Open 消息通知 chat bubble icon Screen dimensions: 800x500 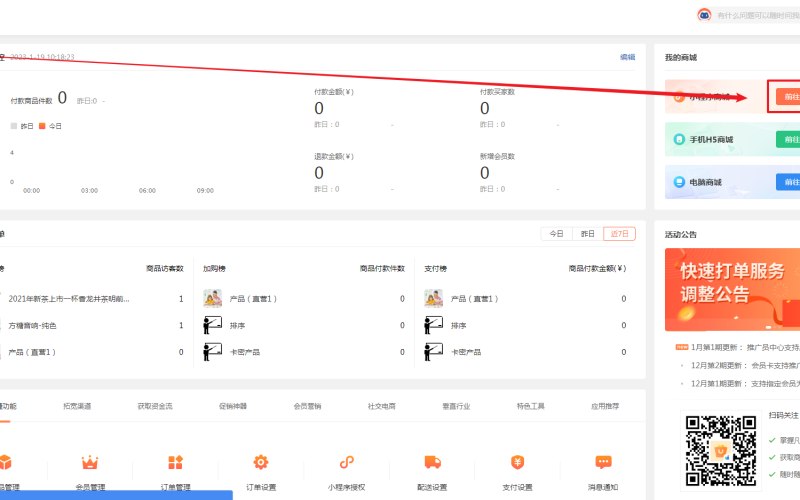(603, 462)
